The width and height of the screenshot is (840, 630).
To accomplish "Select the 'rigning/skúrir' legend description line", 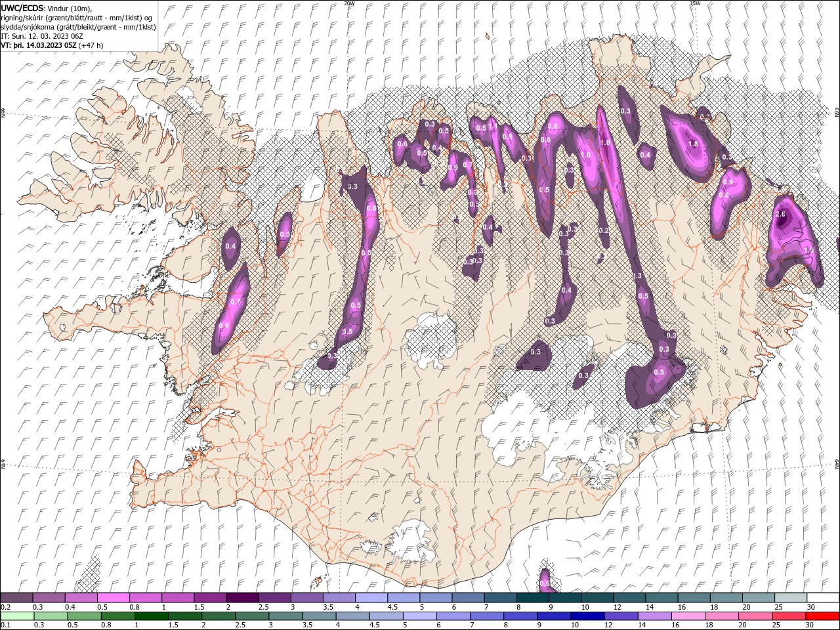I will [x=77, y=18].
